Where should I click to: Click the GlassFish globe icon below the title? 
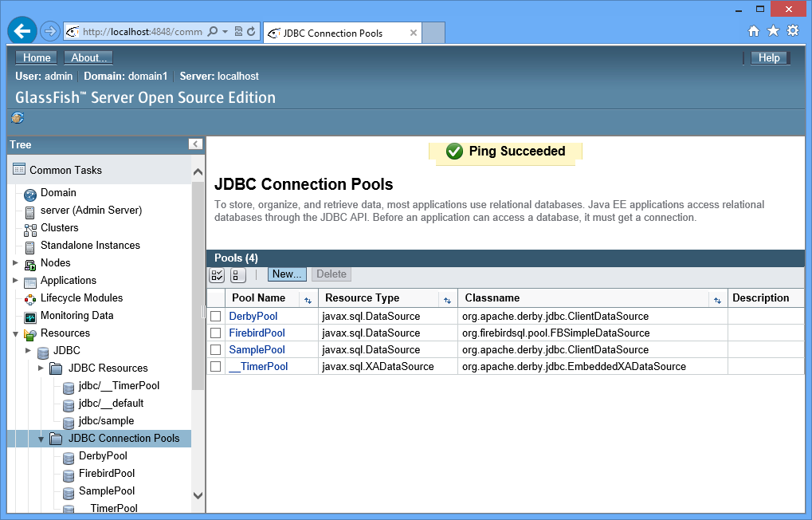point(18,118)
